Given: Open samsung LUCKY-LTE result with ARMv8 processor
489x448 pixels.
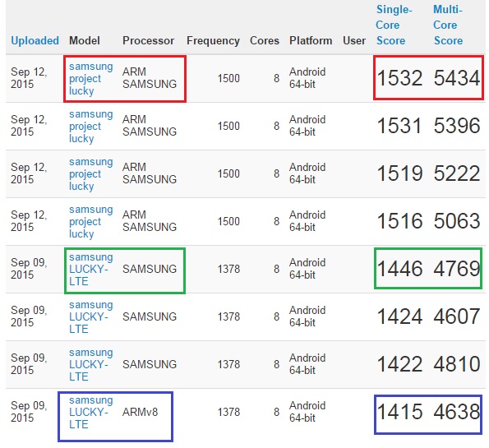Looking at the screenshot, I should (90, 413).
